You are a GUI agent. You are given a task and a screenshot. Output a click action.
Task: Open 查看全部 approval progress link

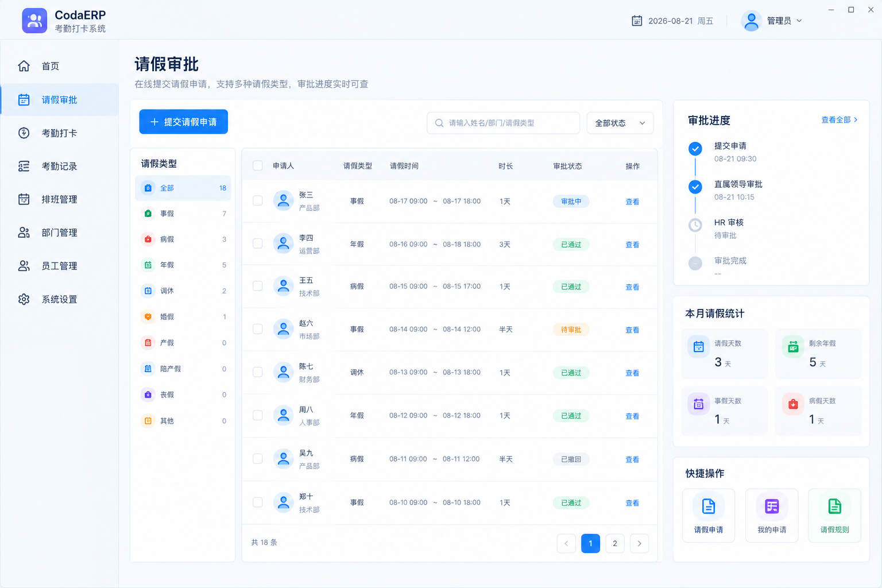[839, 120]
